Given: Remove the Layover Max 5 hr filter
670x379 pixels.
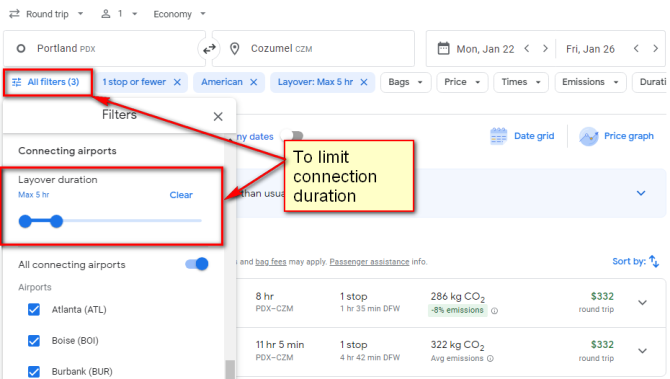Looking at the screenshot, I should tap(364, 82).
